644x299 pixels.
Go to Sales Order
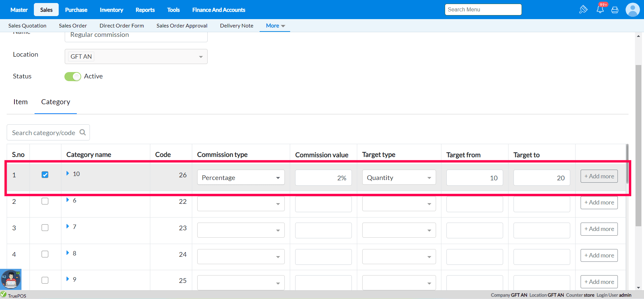tap(73, 25)
